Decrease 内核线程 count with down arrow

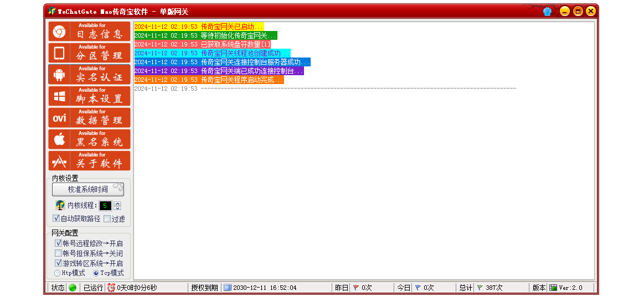tap(117, 208)
